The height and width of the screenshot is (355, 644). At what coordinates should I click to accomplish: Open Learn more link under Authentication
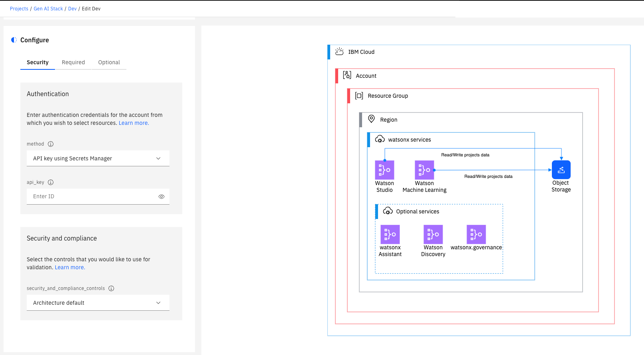click(134, 123)
